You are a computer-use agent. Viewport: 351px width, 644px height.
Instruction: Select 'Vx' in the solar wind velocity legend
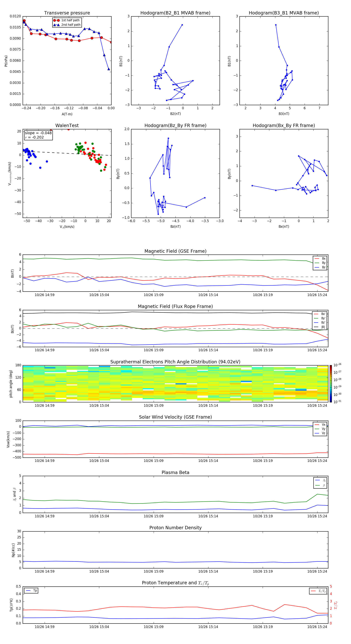(x=320, y=425)
